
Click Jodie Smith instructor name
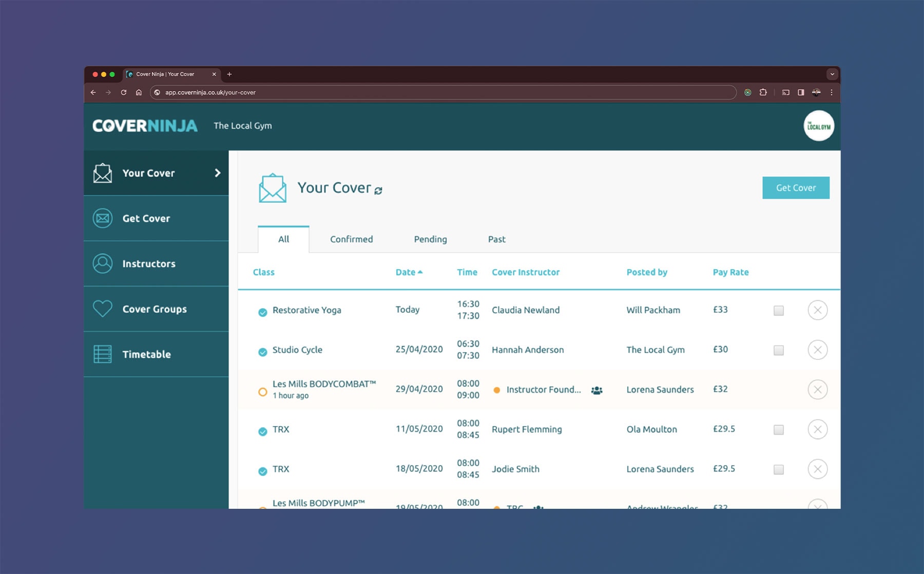(515, 469)
